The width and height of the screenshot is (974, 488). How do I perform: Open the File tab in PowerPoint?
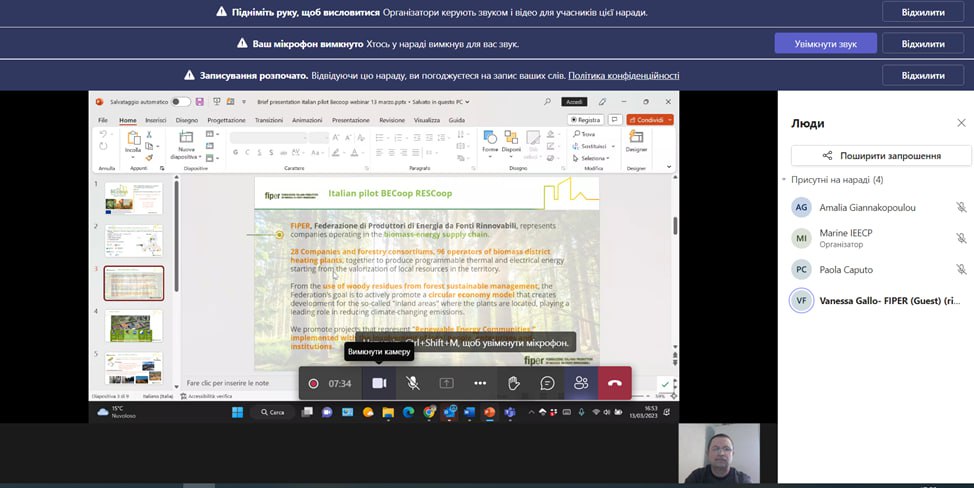click(103, 120)
